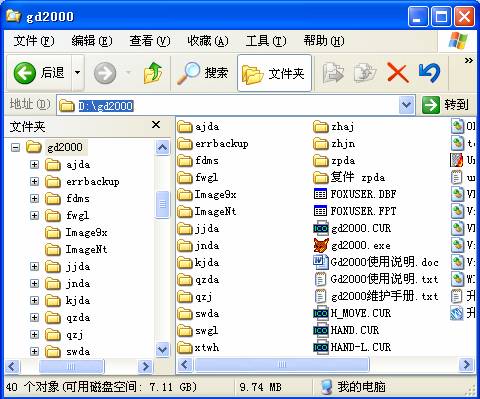Expand the kjda tree node
The width and height of the screenshot is (480, 399).
pos(34,300)
